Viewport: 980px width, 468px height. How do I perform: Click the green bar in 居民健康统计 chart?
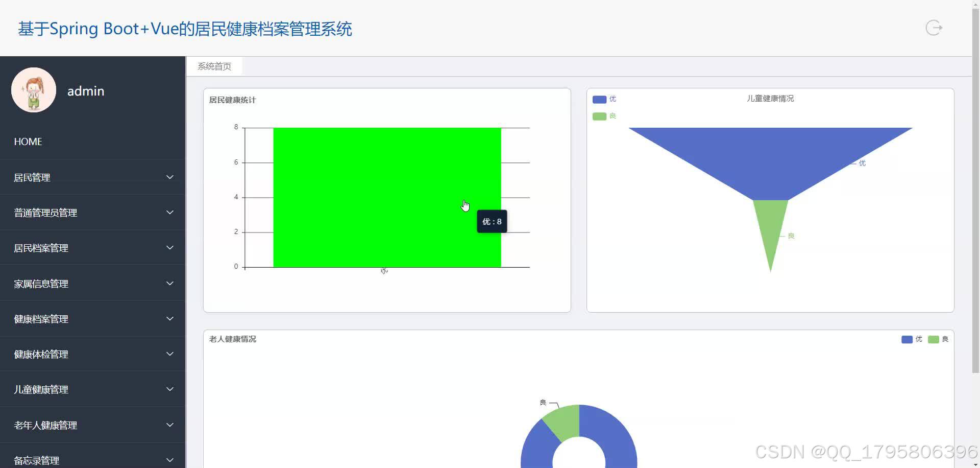[387, 197]
